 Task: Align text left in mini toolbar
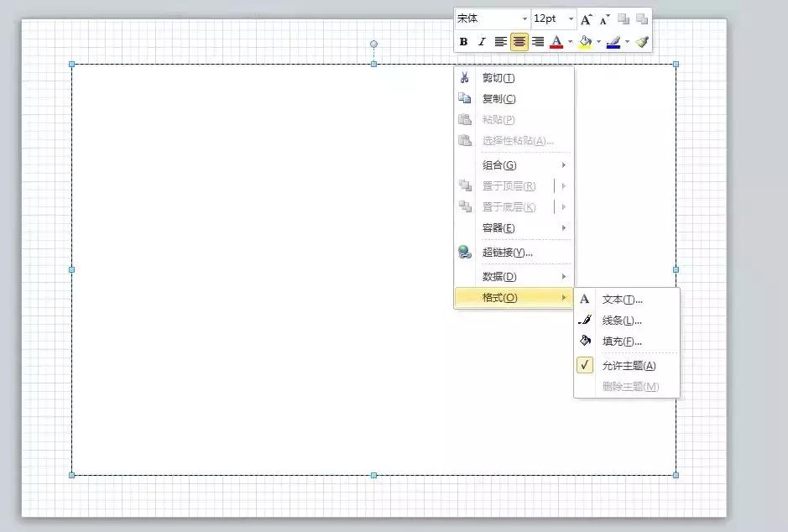pyautogui.click(x=500, y=42)
